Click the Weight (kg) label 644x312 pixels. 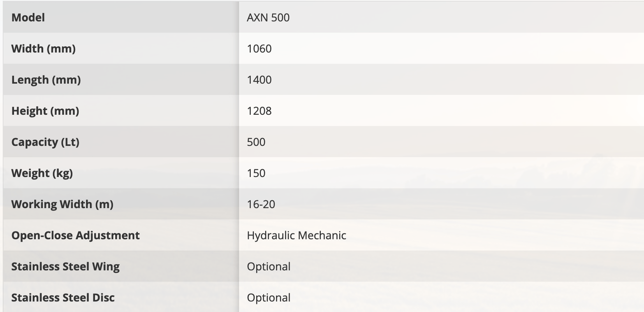coord(42,173)
